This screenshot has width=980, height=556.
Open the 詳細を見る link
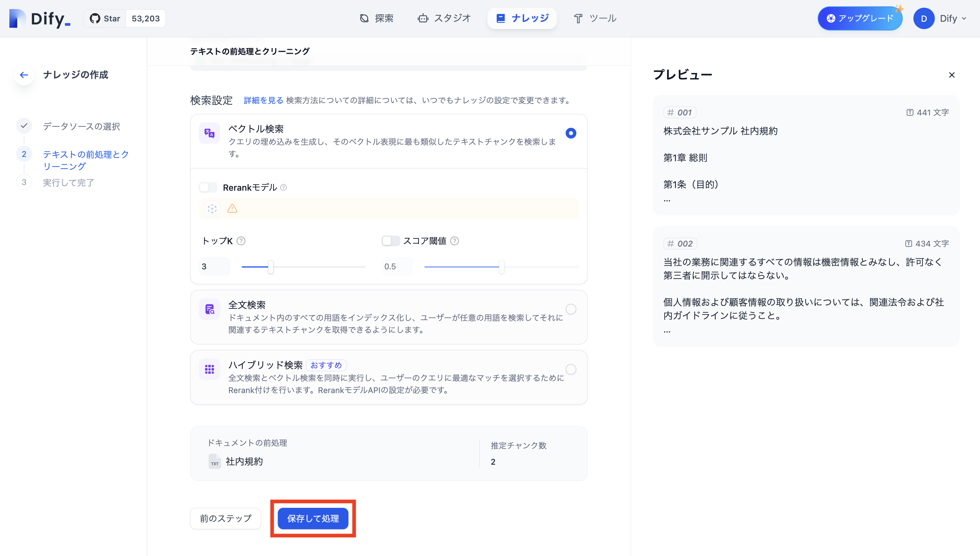pos(263,100)
